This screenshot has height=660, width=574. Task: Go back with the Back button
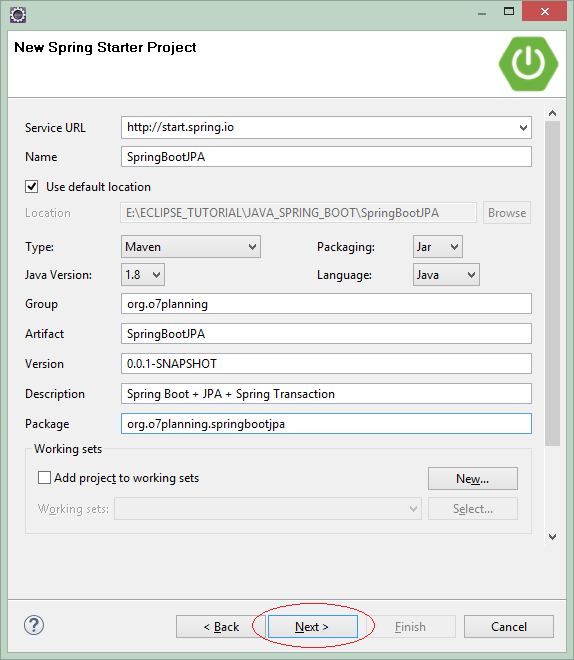coord(221,627)
